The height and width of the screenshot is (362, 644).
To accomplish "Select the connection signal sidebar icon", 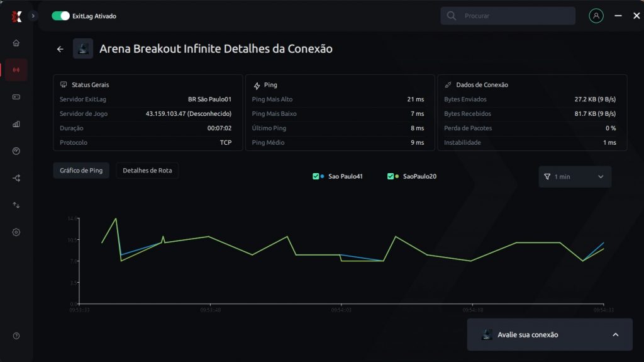I will pos(16,70).
